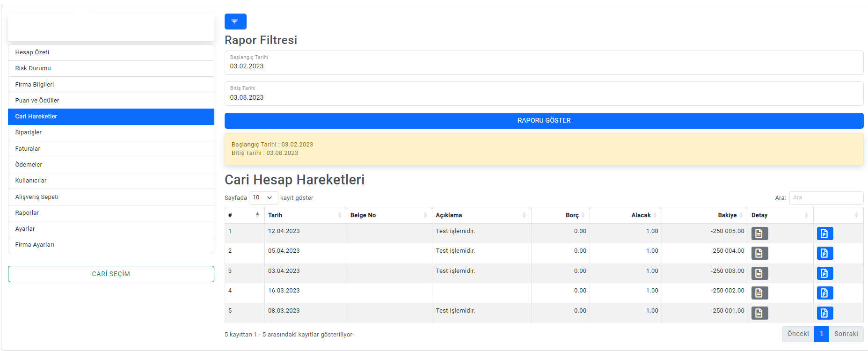
Task: Open detail document icon for 05.04.2023 row
Action: [x=759, y=253]
